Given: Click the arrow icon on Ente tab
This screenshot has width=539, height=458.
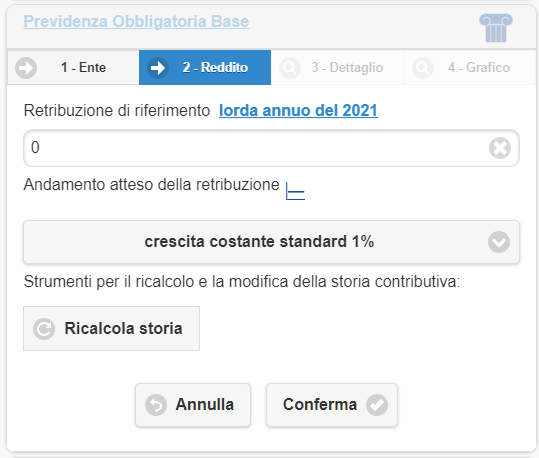Looking at the screenshot, I should coord(26,68).
